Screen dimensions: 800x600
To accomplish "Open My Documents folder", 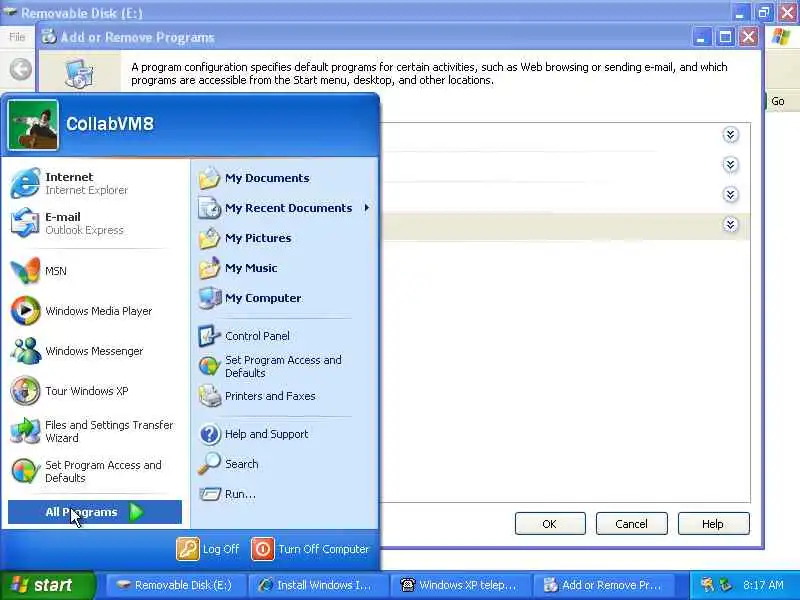I will [x=284, y=178].
